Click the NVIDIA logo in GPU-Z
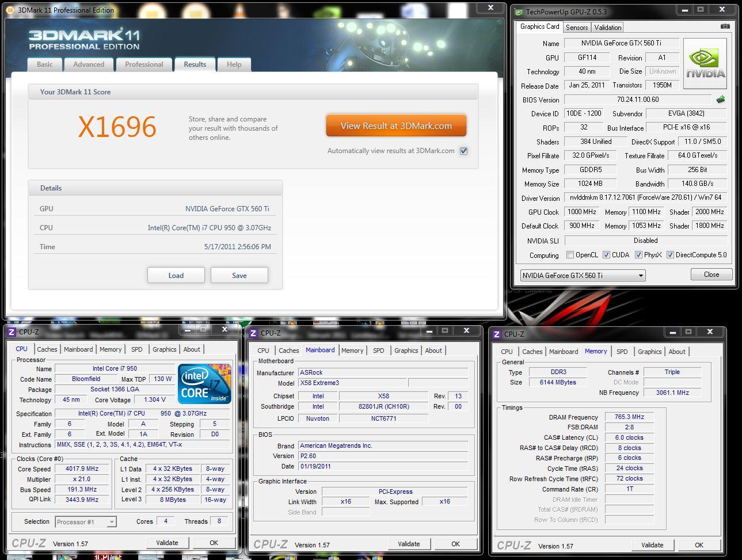Viewport: 742px width, 560px height. (705, 64)
